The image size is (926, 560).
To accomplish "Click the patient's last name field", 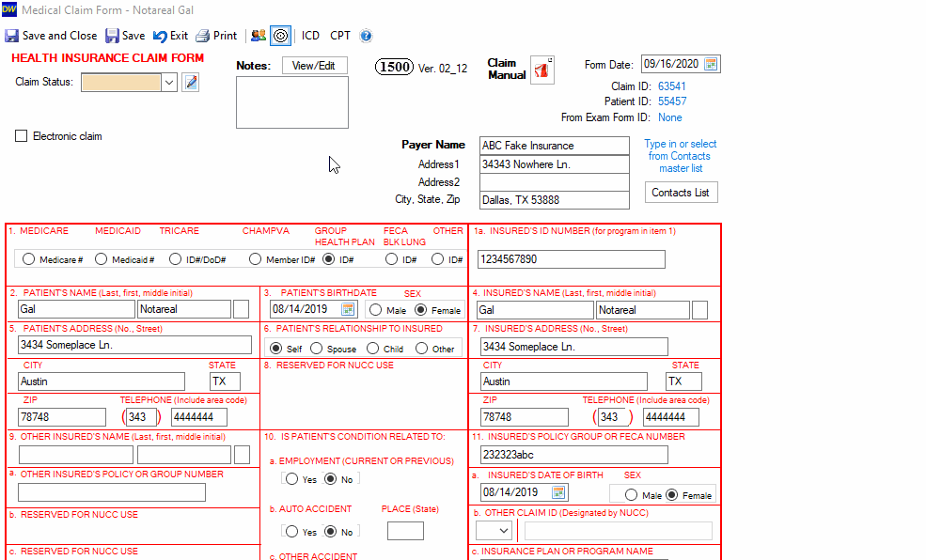I will [76, 309].
